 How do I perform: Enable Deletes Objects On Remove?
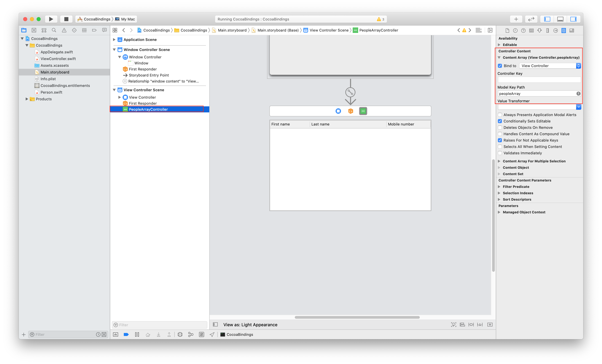coord(500,127)
